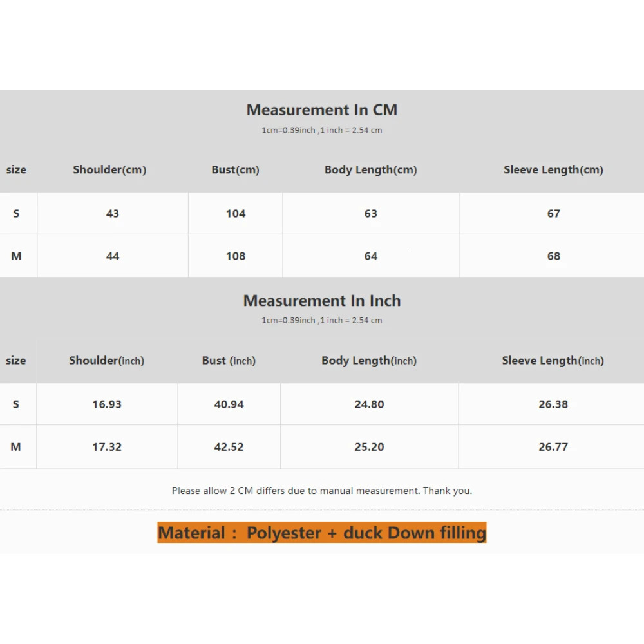Click the "Measurement In Inch" table title

(x=321, y=301)
